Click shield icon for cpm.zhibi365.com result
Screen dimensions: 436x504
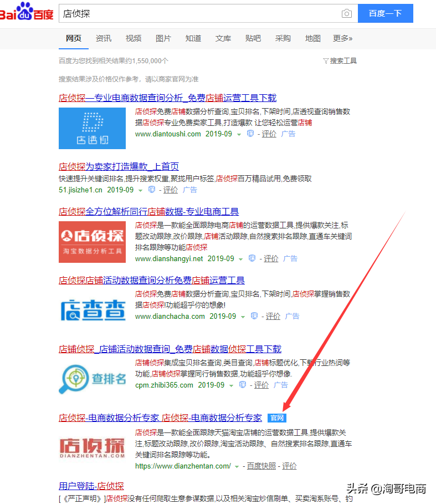(x=243, y=385)
